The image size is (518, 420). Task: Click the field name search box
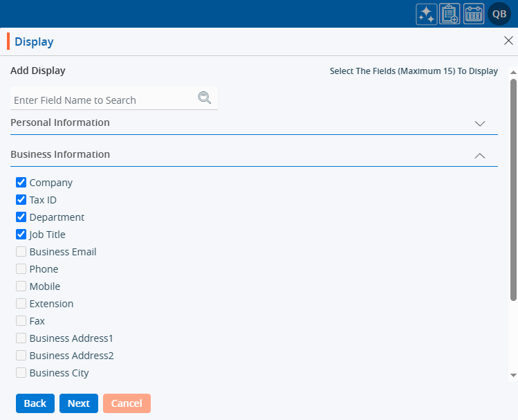click(x=104, y=100)
